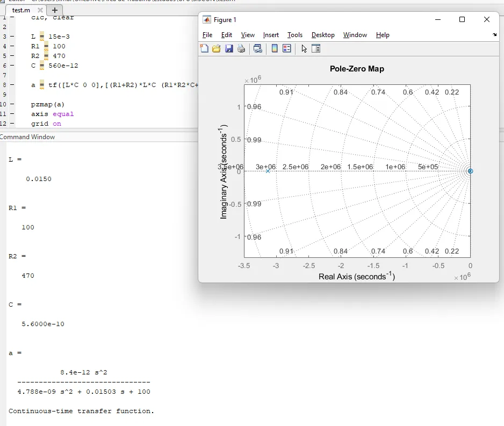Click the New Figure icon
504x426 pixels.
tap(204, 49)
